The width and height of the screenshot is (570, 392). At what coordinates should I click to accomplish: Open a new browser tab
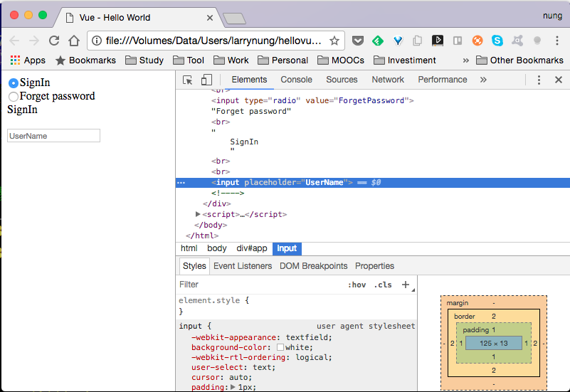pos(234,18)
